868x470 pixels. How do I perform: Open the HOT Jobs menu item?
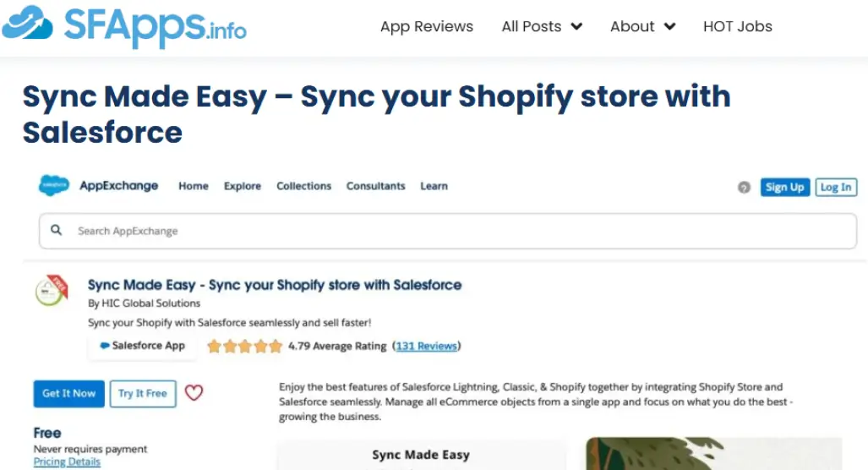(x=738, y=26)
